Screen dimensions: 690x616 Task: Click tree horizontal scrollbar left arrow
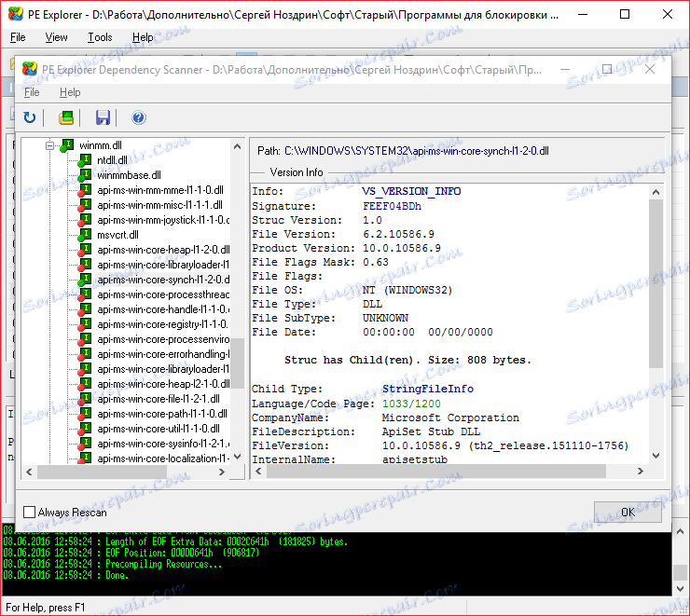(x=29, y=472)
